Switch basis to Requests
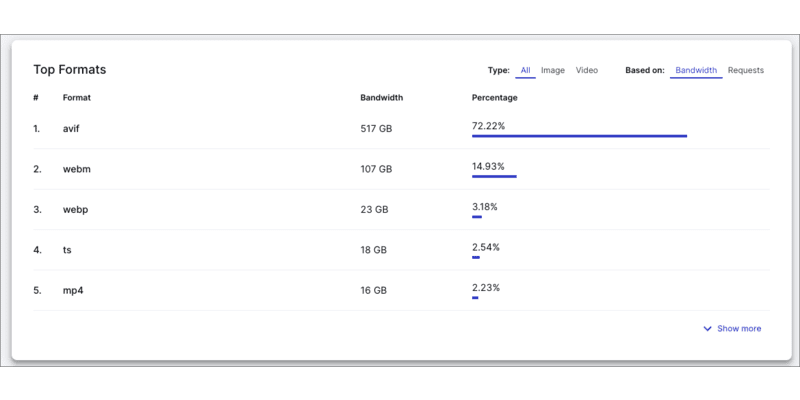This screenshot has width=800, height=400. [x=745, y=70]
